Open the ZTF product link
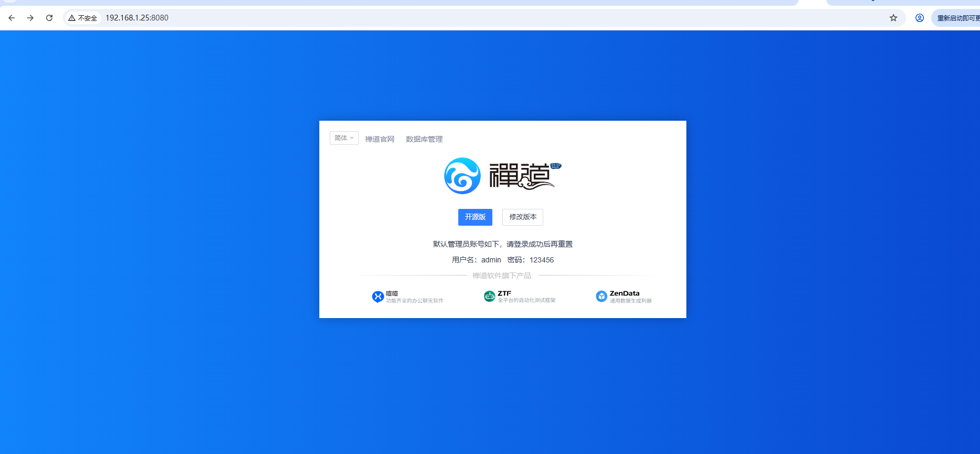Image resolution: width=980 pixels, height=454 pixels. [520, 297]
